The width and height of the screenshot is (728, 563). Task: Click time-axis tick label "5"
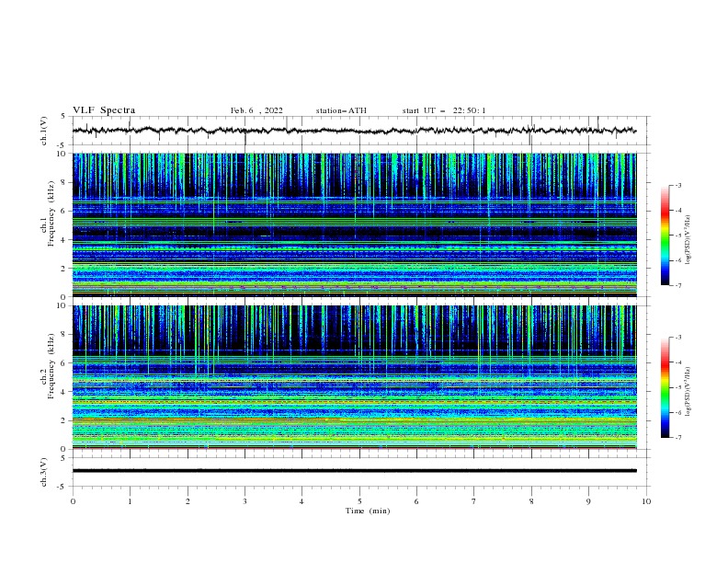tap(359, 501)
